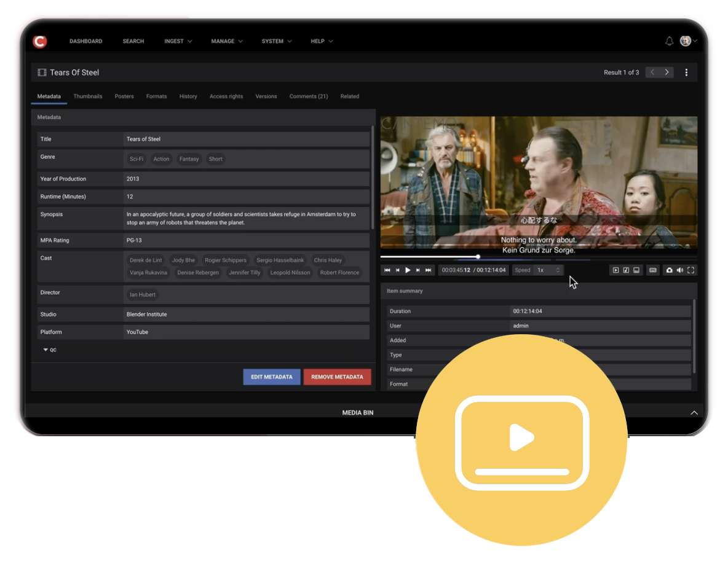The image size is (728, 564).
Task: Mute the player volume
Action: tap(679, 270)
